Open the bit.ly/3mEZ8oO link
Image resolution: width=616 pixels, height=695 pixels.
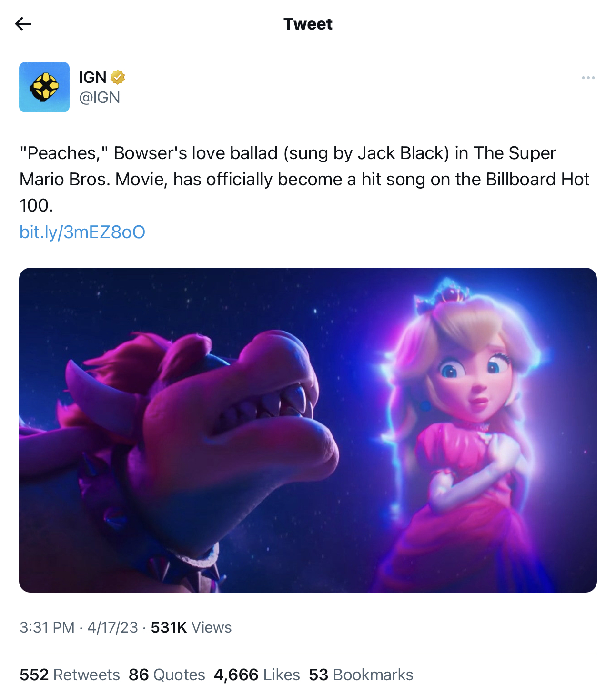point(82,232)
